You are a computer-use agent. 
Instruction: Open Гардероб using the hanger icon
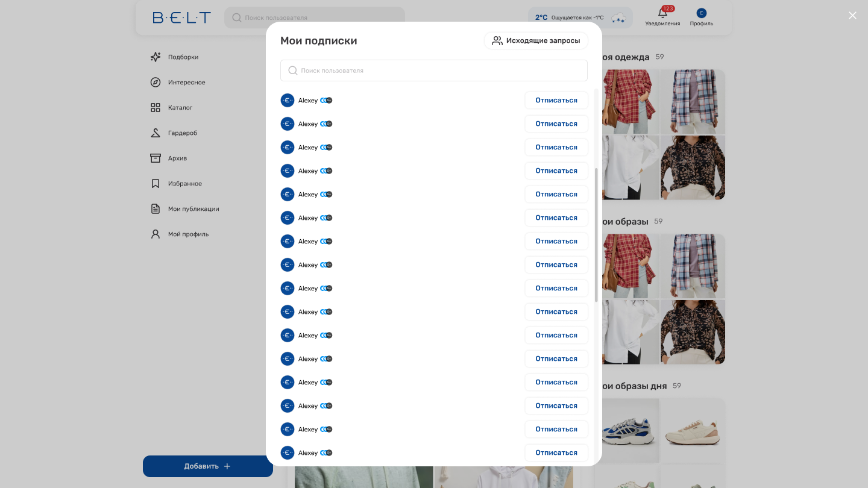(155, 133)
